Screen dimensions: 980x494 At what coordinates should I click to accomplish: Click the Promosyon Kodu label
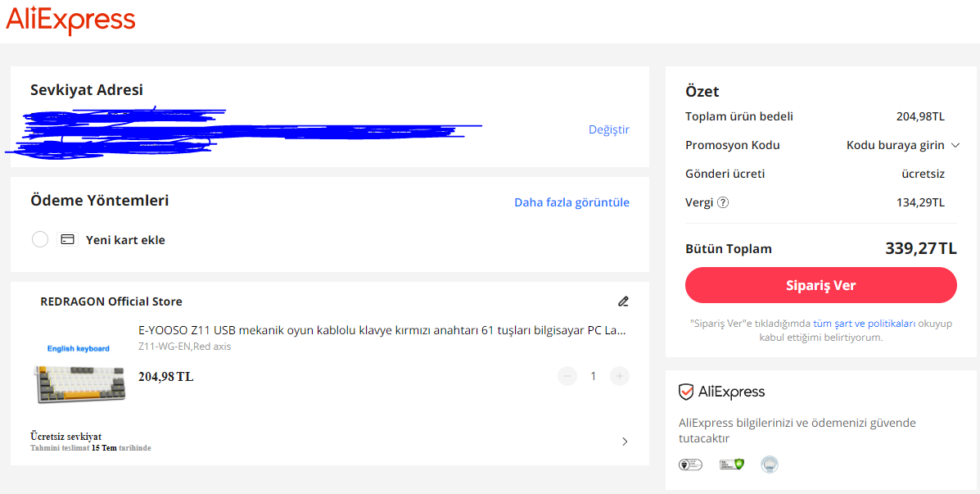(x=733, y=145)
